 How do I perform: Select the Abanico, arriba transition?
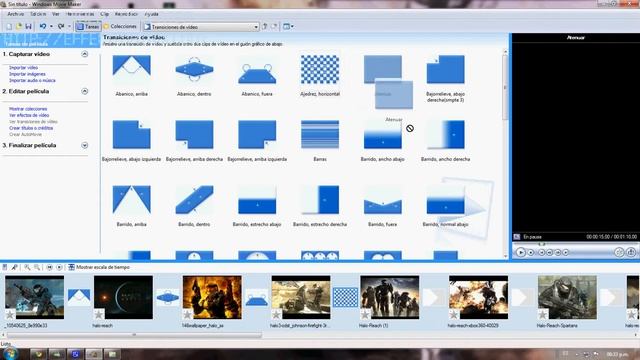coord(131,76)
